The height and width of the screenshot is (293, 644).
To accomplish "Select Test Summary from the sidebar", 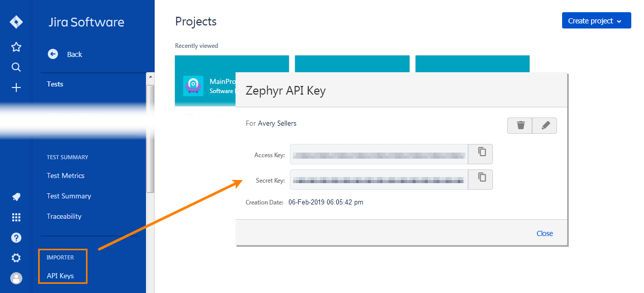I will (68, 196).
